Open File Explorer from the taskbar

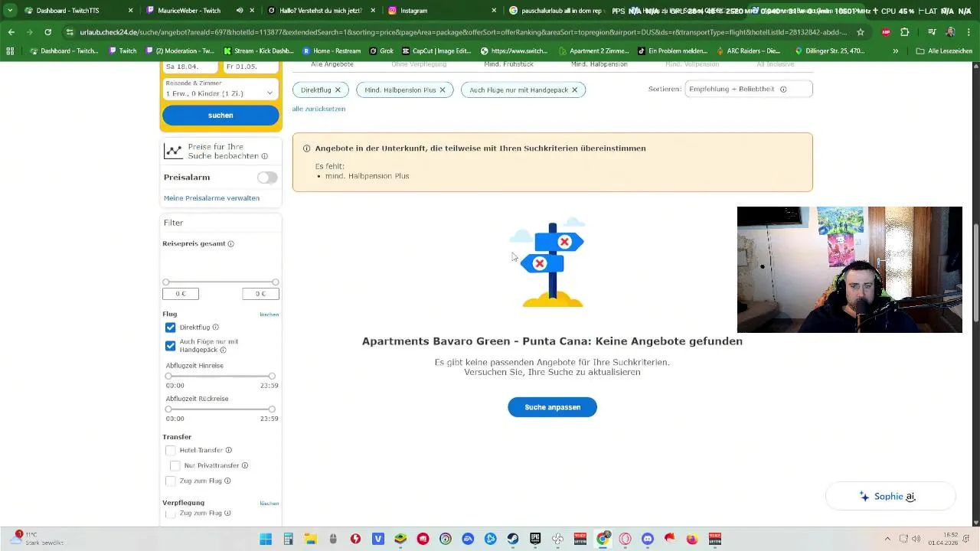tap(311, 539)
